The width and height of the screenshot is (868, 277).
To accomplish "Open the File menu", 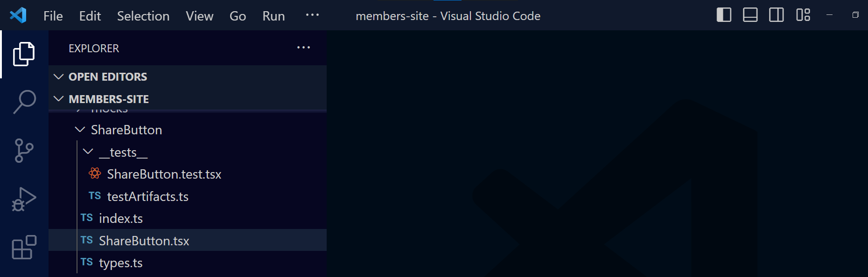I will tap(53, 16).
